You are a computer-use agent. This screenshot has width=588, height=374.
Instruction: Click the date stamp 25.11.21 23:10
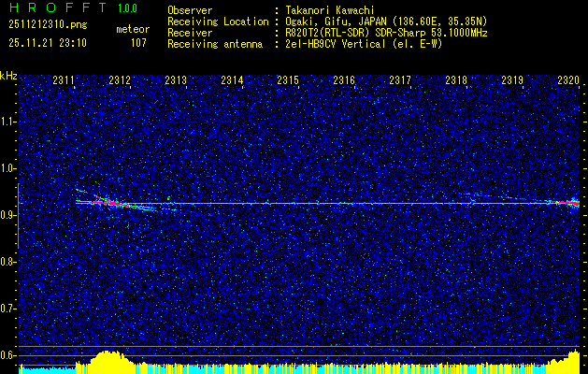(48, 43)
